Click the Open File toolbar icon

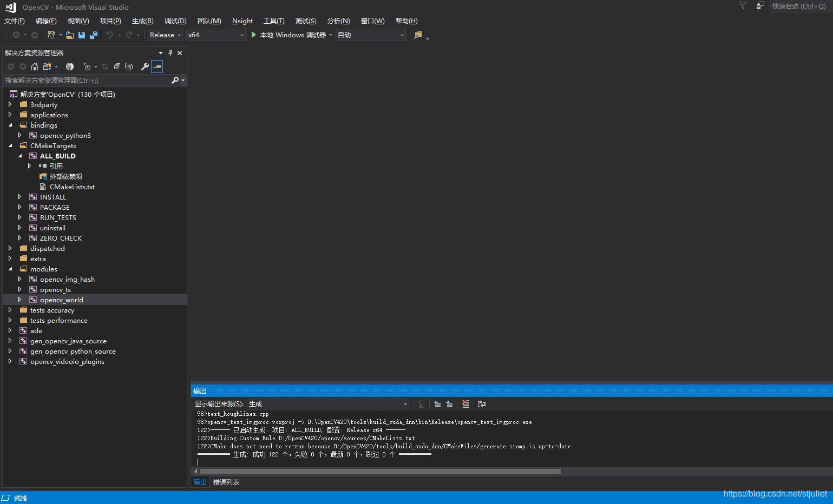click(x=70, y=35)
